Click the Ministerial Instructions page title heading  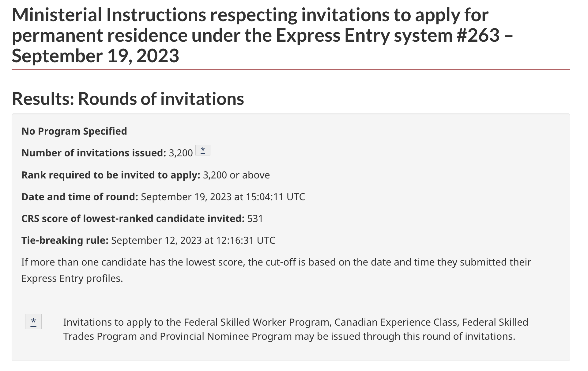pos(262,35)
